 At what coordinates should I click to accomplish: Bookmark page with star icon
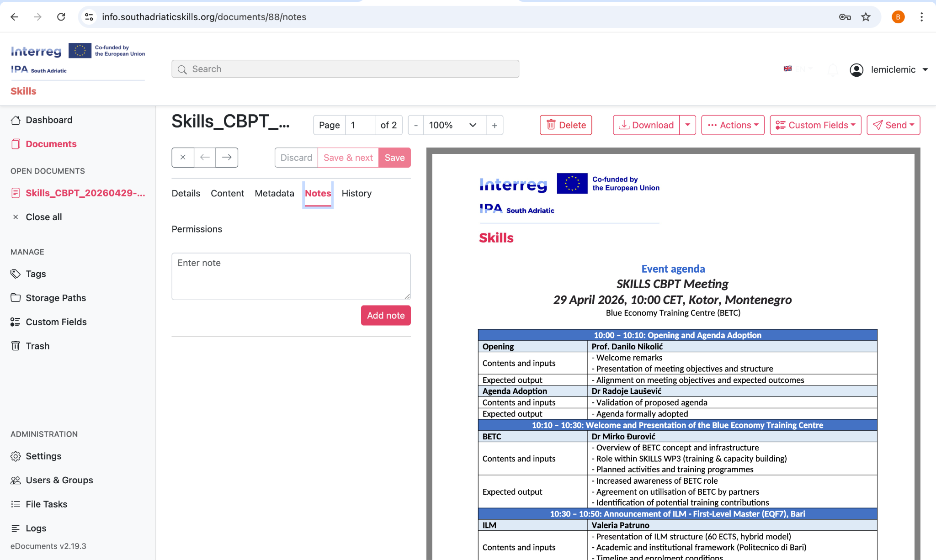pyautogui.click(x=866, y=17)
